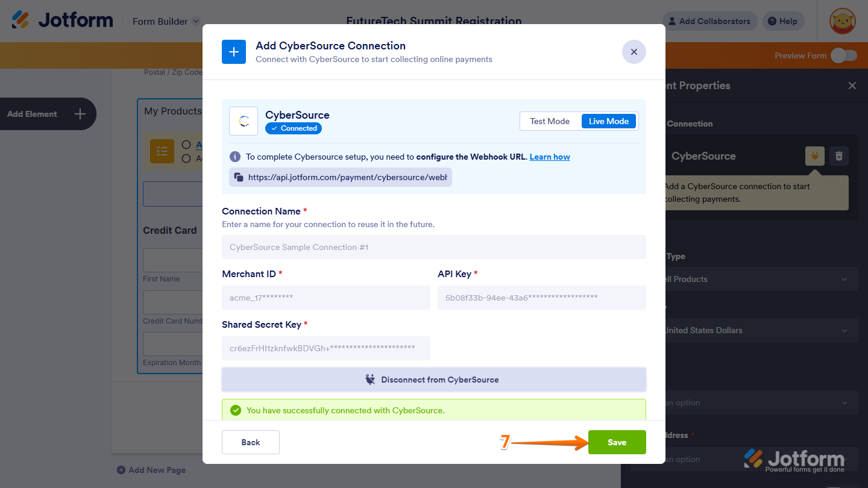This screenshot has height=488, width=868.
Task: Click the CyberSource logo icon
Action: 244,121
